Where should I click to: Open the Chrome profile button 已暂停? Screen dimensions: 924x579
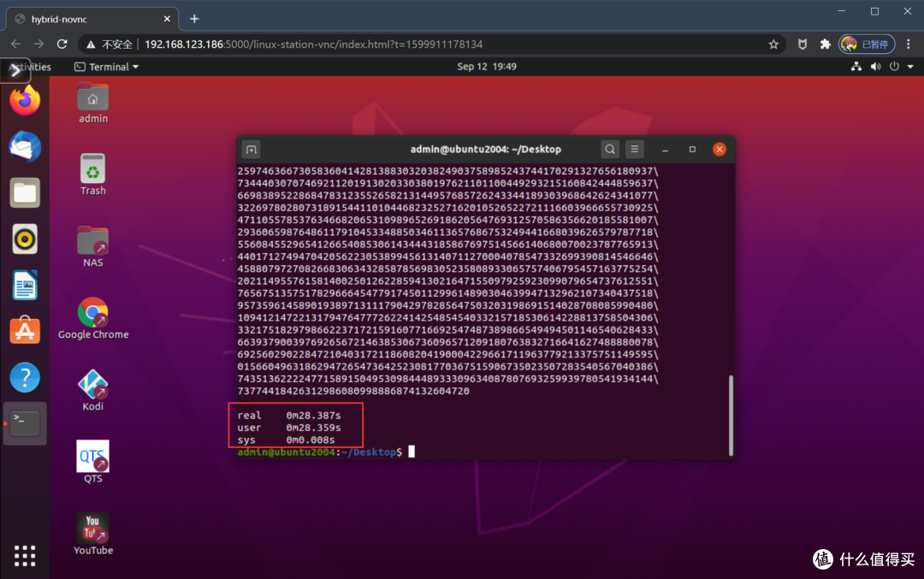(x=867, y=44)
